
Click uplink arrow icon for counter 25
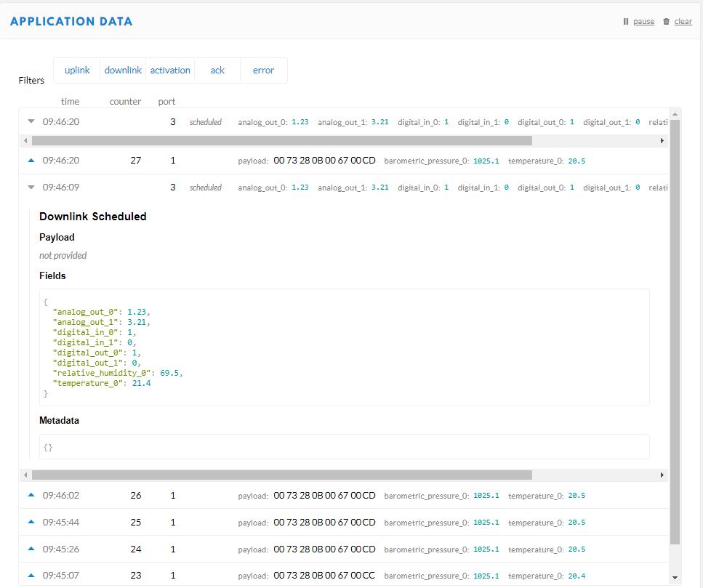[x=31, y=522]
